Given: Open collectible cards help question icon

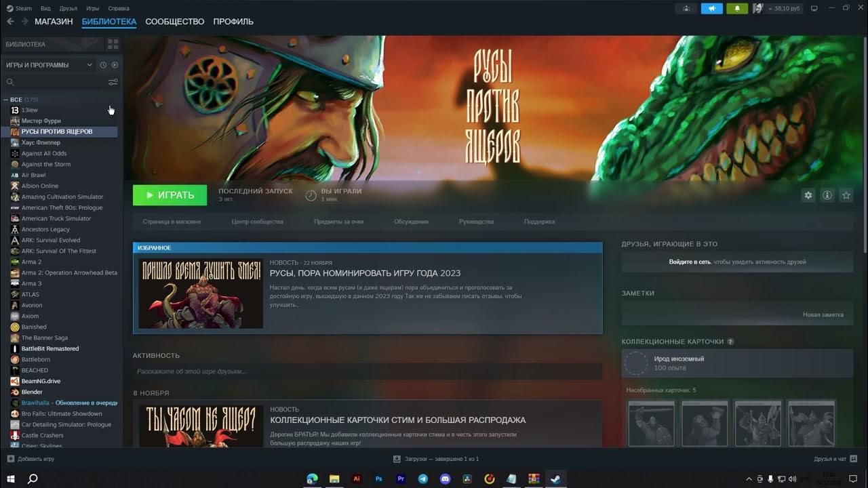Looking at the screenshot, I should pos(730,342).
